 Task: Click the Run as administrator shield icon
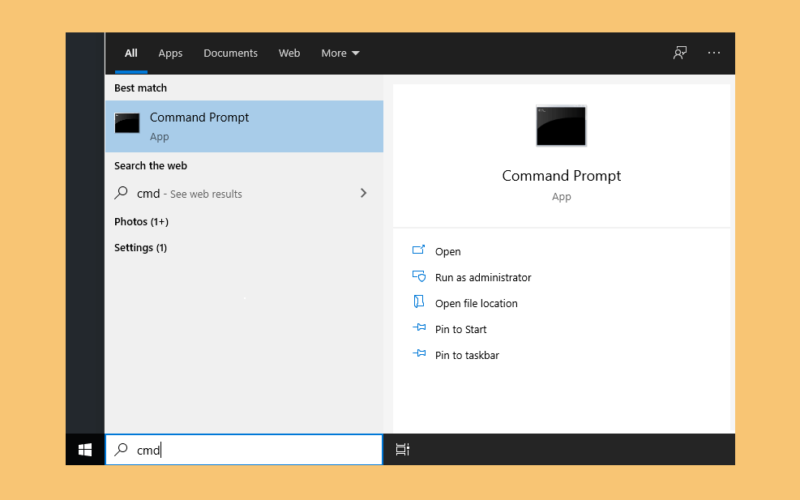(x=419, y=276)
